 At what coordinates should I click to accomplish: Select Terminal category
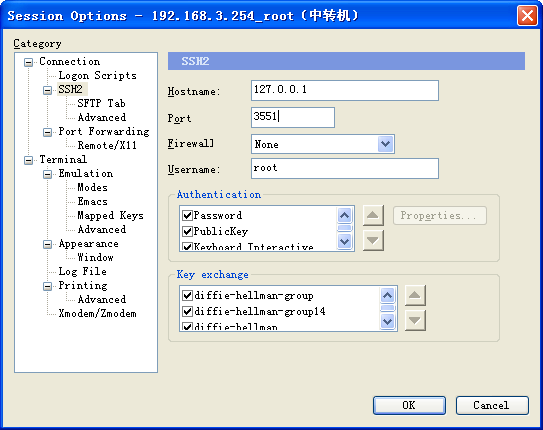(x=63, y=159)
